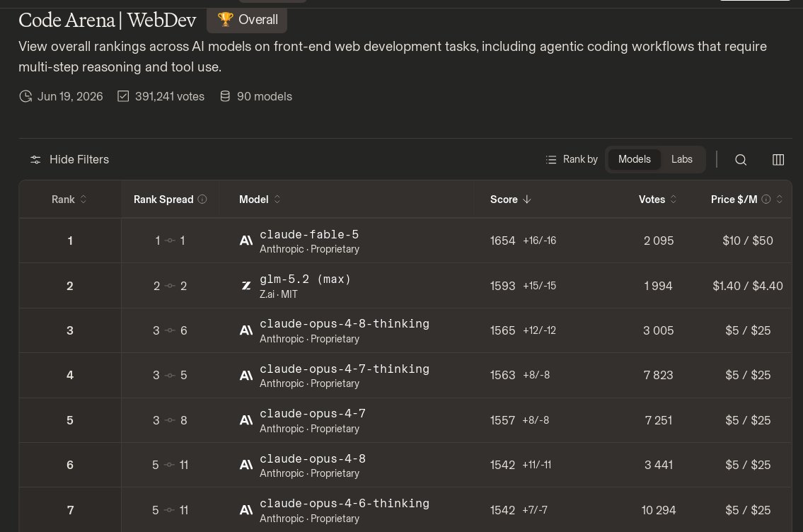The width and height of the screenshot is (803, 532).
Task: Click the rank spread 3–6 cell
Action: [170, 331]
